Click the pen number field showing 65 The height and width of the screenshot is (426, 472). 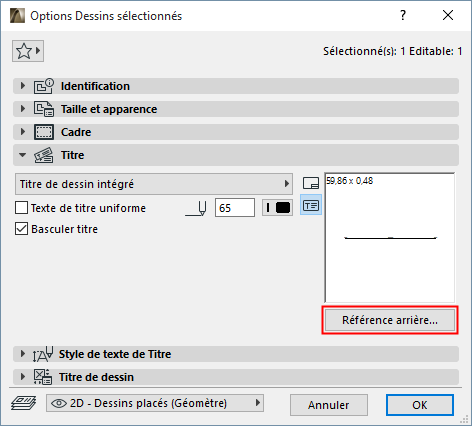(x=235, y=208)
